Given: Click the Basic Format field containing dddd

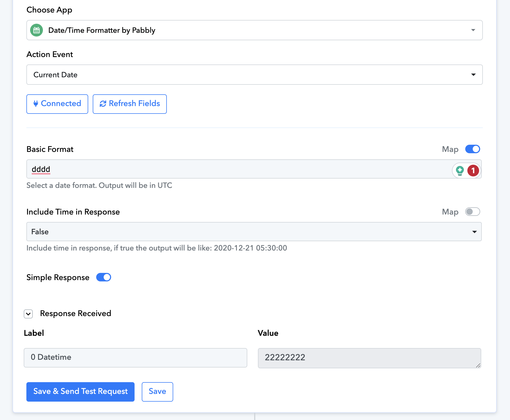Looking at the screenshot, I should click(254, 169).
